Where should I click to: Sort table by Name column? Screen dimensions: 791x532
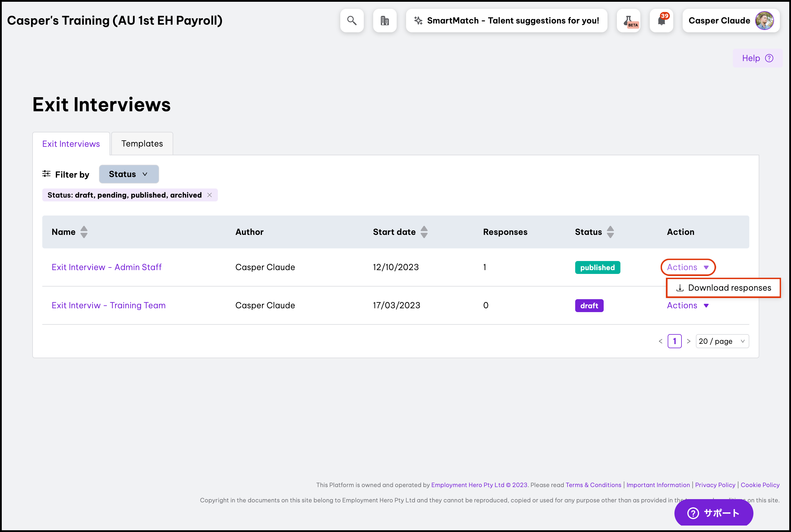[84, 232]
